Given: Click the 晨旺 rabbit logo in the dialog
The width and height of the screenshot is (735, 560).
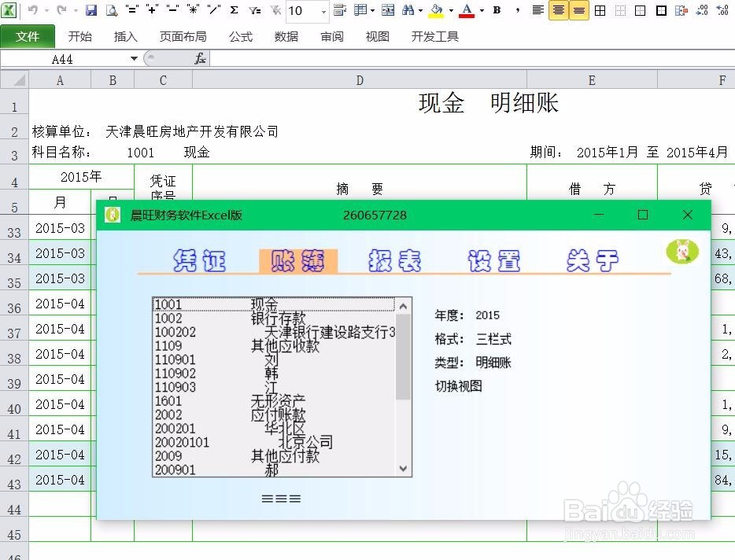Looking at the screenshot, I should (x=682, y=252).
